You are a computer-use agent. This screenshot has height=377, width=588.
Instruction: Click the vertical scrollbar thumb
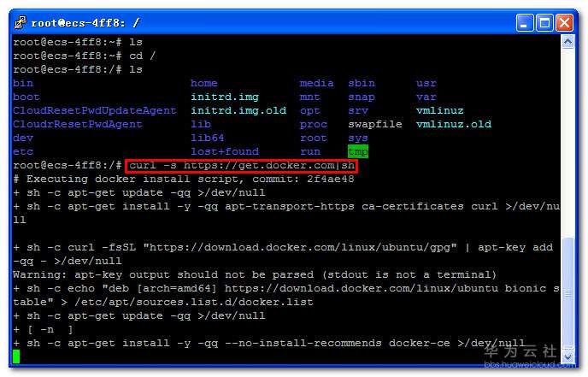click(x=567, y=294)
